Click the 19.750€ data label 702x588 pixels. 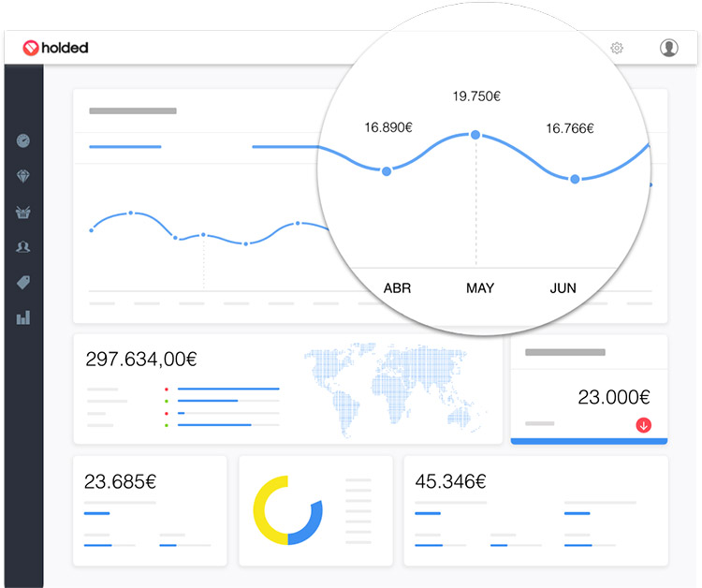click(476, 96)
